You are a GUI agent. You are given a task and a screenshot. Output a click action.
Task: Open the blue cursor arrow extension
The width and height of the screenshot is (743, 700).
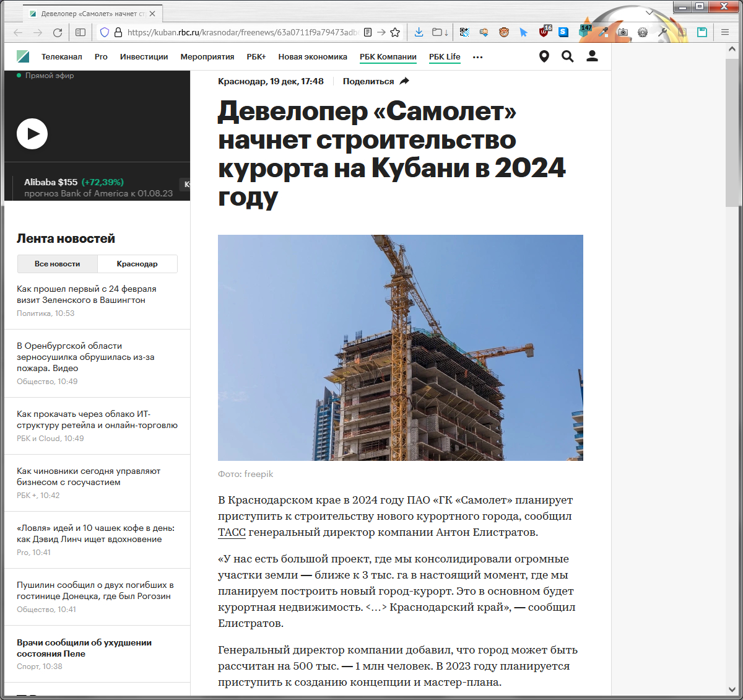(524, 32)
